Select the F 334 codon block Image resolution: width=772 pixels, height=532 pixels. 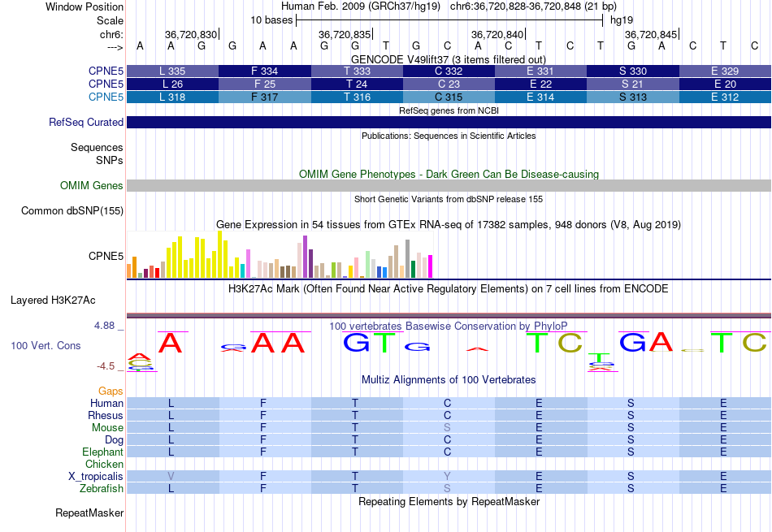tap(265, 71)
